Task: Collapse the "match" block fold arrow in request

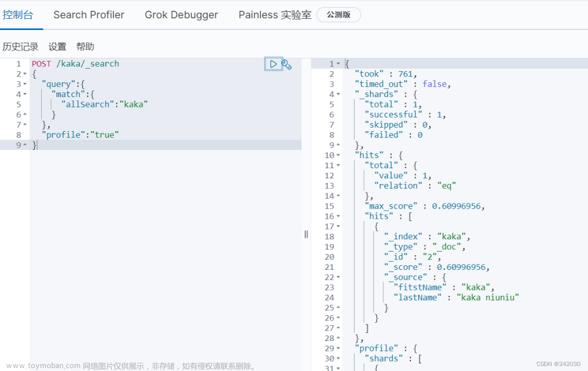Action: 25,94
